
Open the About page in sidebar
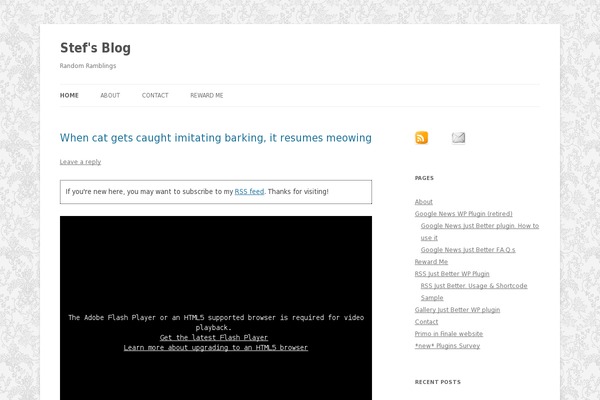(x=424, y=202)
